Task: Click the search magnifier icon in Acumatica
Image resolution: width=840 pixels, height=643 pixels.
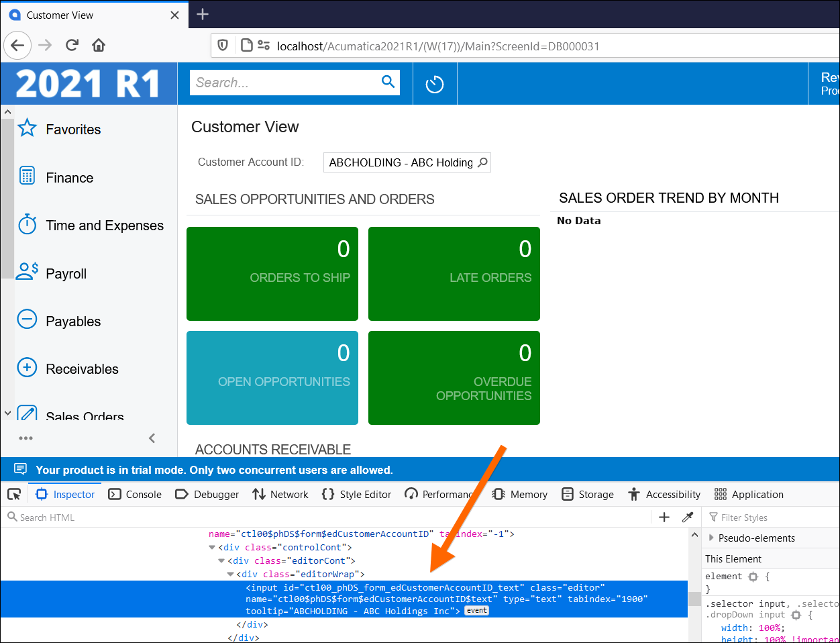Action: point(388,82)
